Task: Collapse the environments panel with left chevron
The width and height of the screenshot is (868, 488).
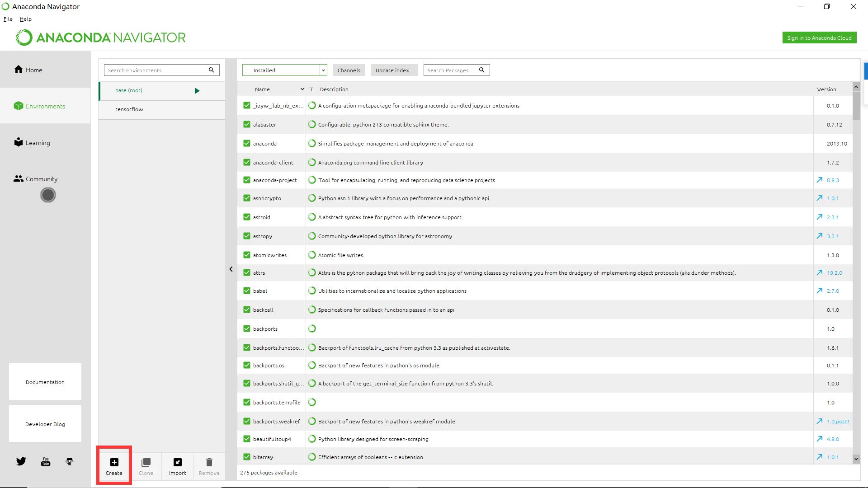Action: (231, 269)
